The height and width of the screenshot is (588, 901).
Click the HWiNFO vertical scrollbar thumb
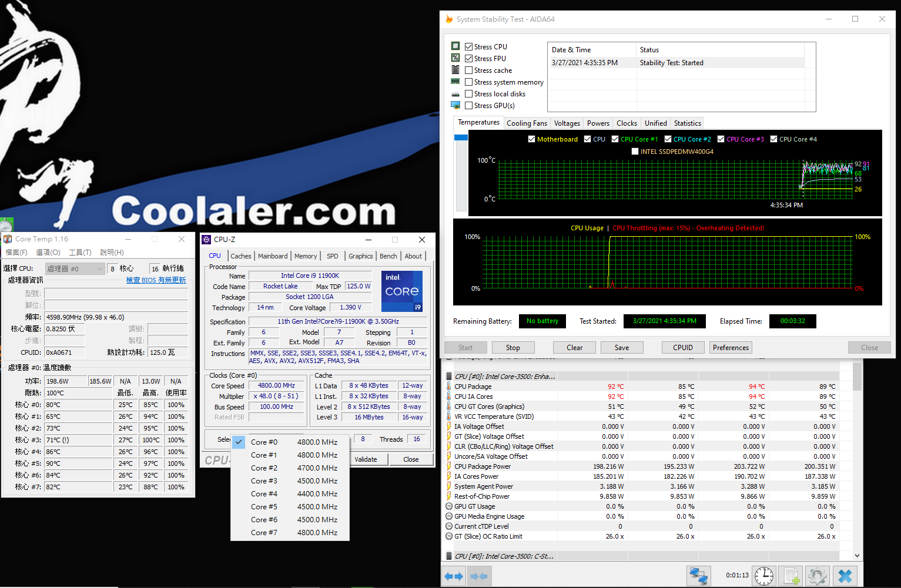pyautogui.click(x=857, y=377)
